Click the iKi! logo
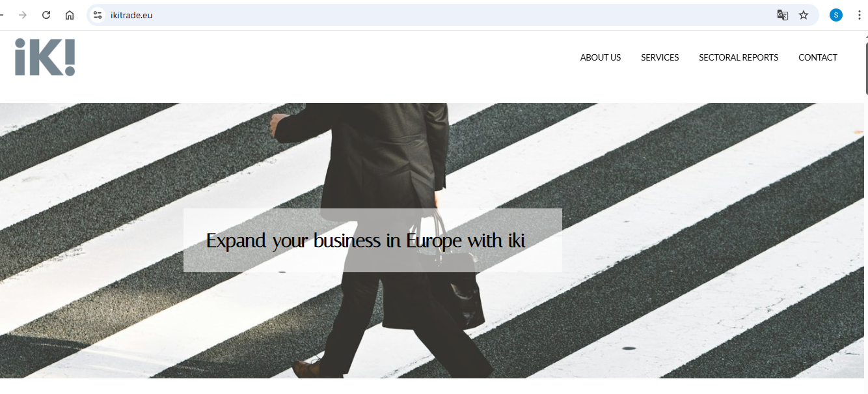This screenshot has height=394, width=868. coord(45,57)
